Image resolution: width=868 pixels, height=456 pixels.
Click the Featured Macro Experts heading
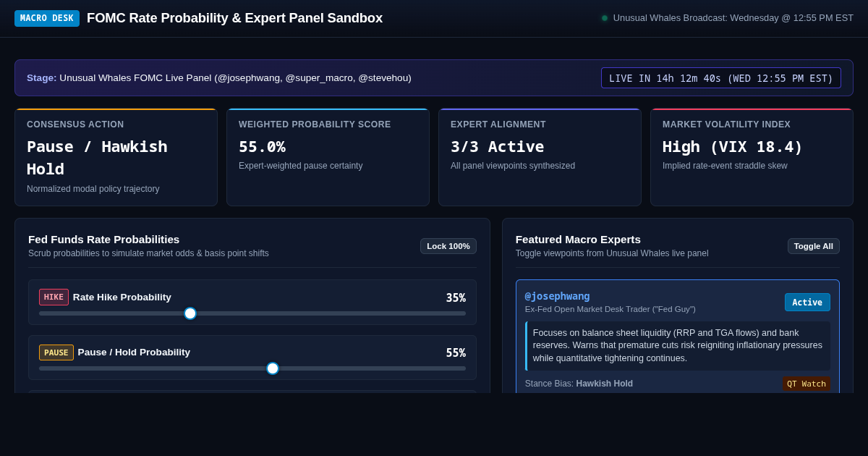(578, 240)
